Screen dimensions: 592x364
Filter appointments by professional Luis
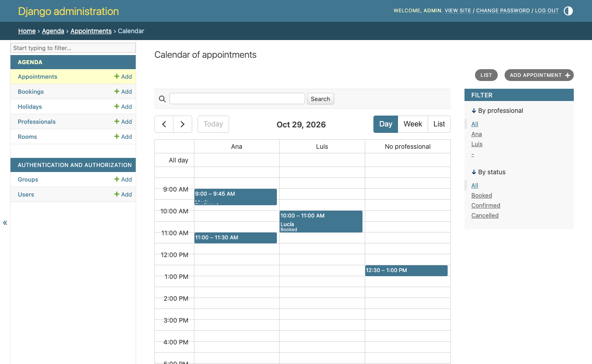(477, 144)
